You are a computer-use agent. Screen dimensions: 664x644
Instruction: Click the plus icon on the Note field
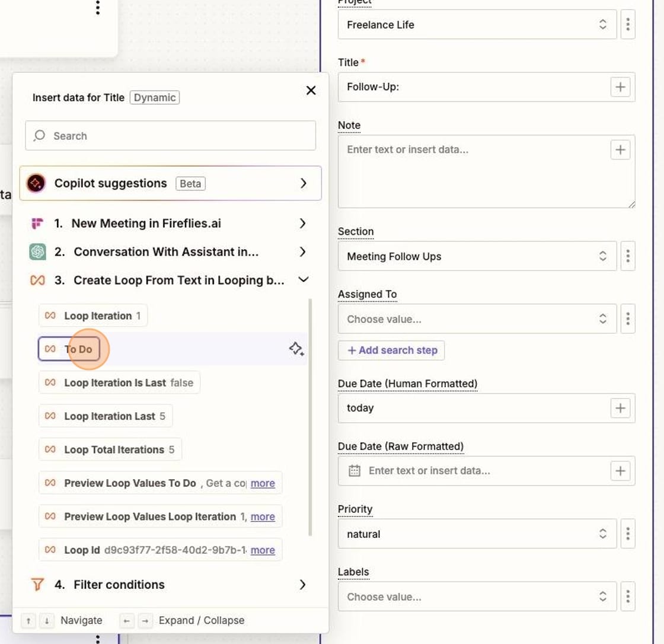[620, 149]
